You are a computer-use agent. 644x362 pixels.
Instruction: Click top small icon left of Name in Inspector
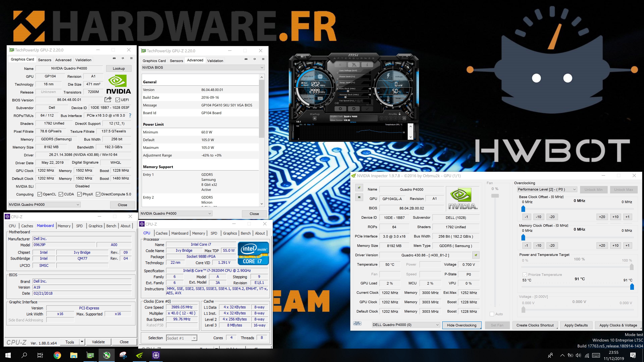point(359,187)
